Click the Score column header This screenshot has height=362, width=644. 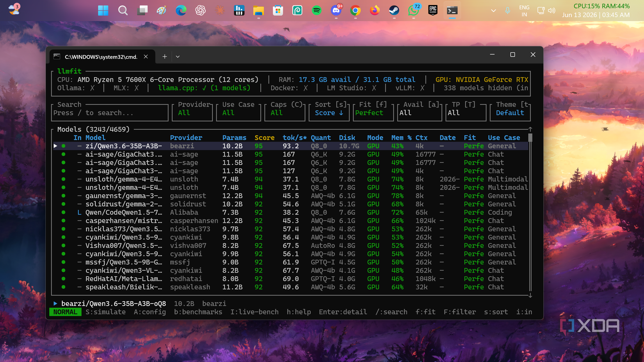[x=265, y=138]
